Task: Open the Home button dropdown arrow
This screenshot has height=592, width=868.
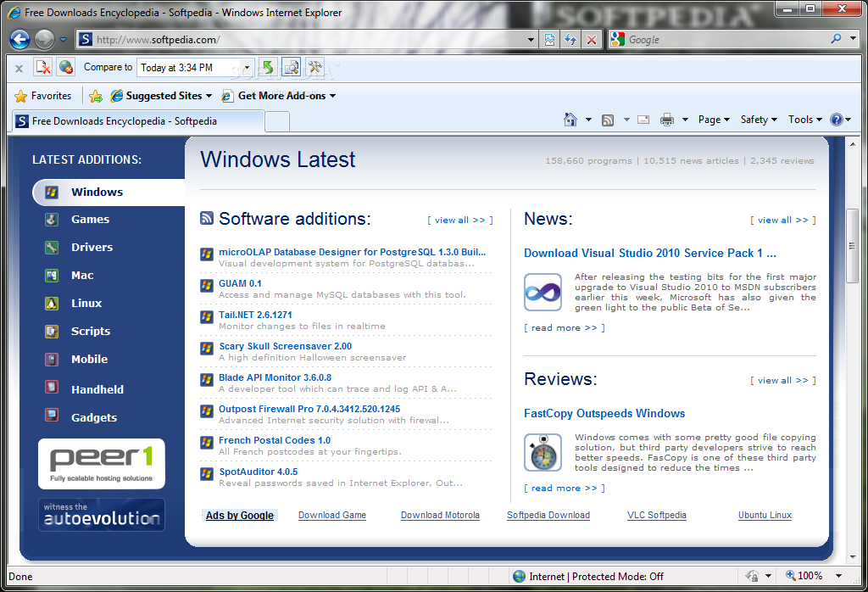Action: [588, 120]
